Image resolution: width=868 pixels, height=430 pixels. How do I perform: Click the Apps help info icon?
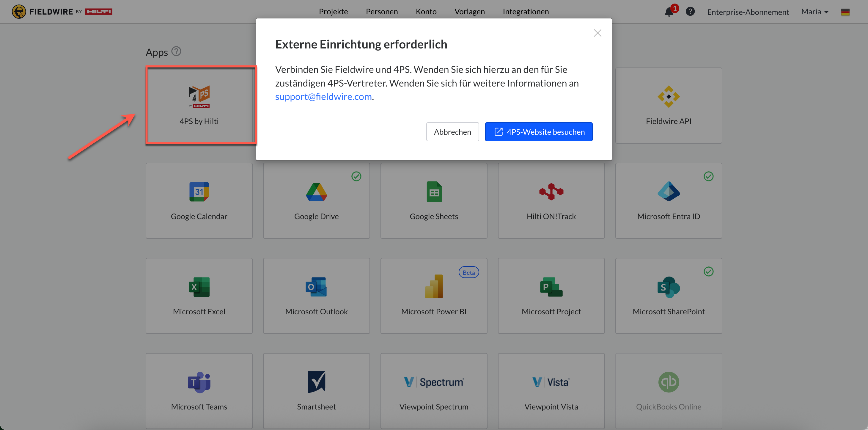click(176, 51)
